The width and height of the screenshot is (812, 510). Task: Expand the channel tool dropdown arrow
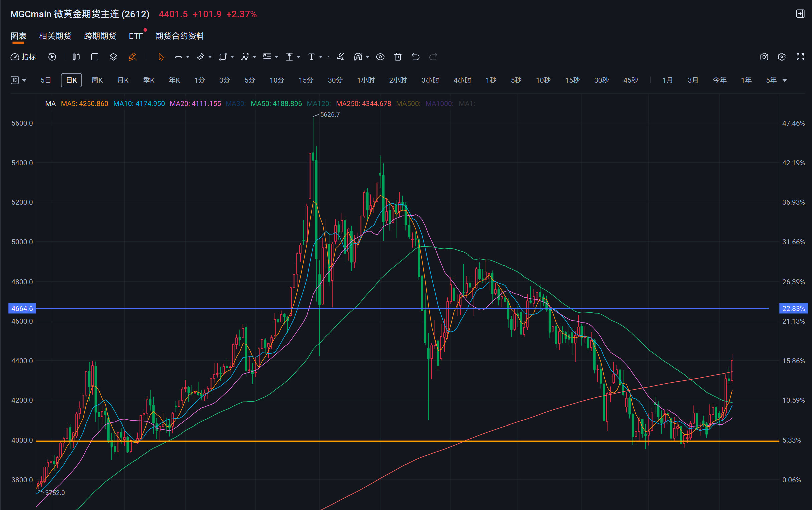pos(210,57)
